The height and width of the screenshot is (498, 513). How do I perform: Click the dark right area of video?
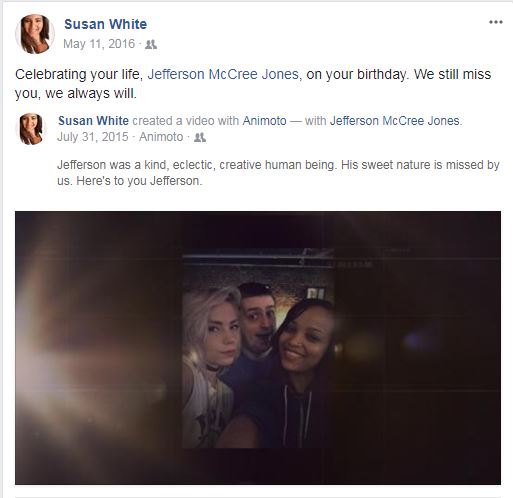(418, 348)
